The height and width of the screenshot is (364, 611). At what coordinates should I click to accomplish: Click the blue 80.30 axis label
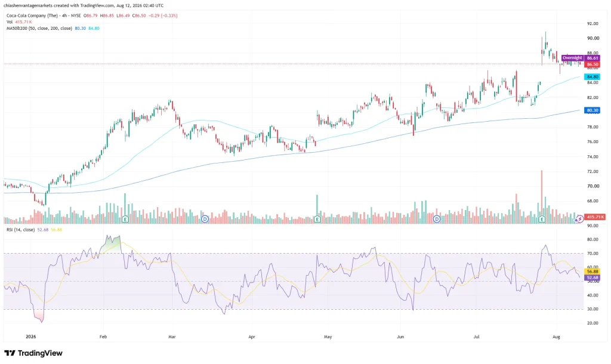click(593, 110)
